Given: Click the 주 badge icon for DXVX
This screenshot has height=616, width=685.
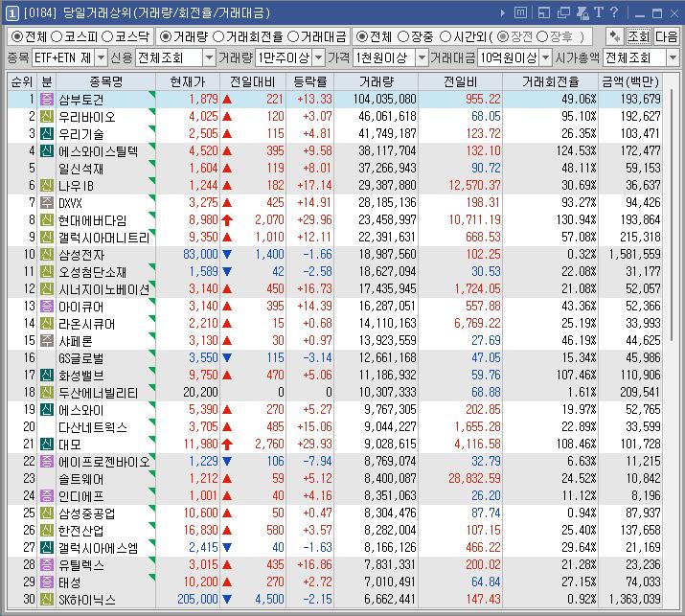Looking at the screenshot, I should (47, 203).
